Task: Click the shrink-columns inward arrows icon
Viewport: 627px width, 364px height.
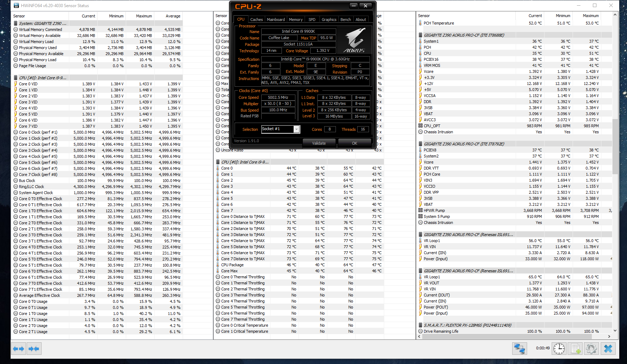Action: 34,349
